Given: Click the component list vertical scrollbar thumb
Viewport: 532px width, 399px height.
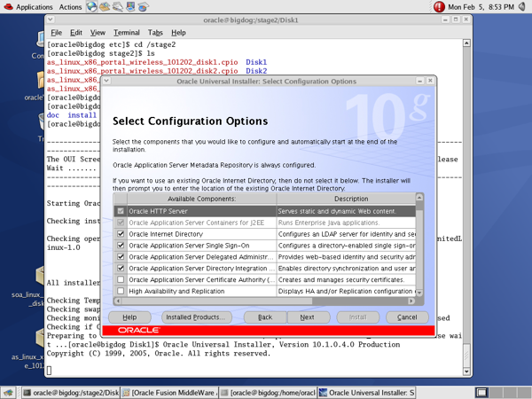Looking at the screenshot, I should (419, 206).
